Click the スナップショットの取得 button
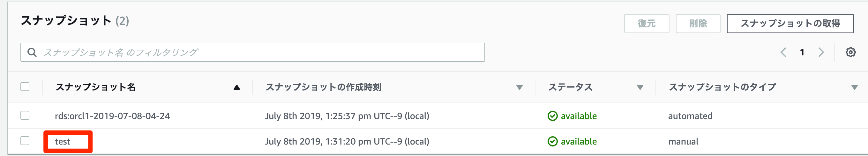This screenshot has width=868, height=156. click(790, 24)
